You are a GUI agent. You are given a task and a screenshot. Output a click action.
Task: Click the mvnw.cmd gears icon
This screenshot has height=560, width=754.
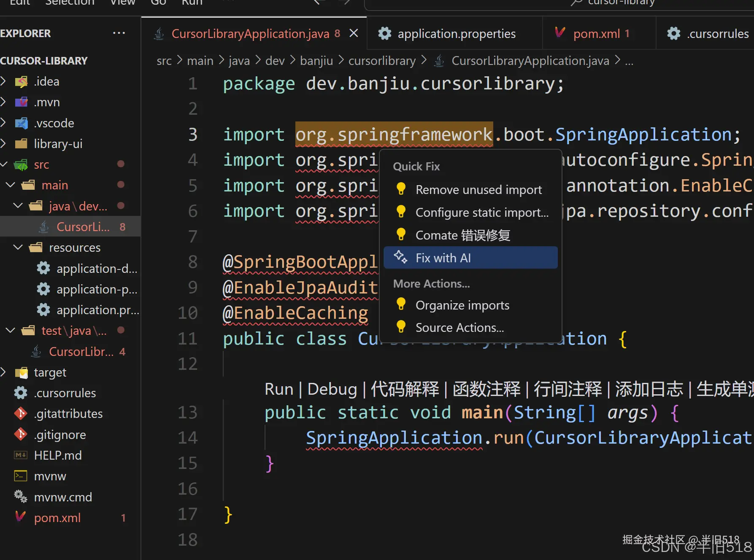21,497
